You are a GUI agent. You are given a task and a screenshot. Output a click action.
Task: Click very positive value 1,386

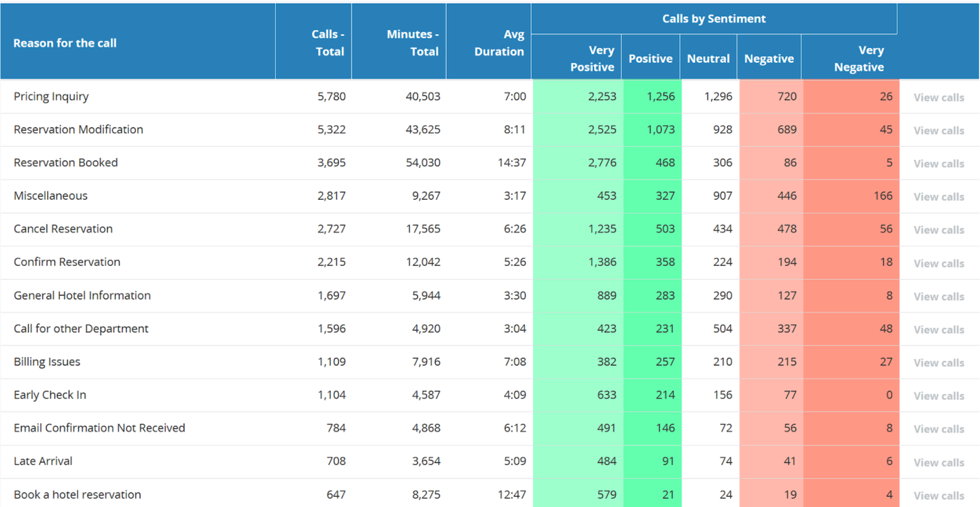(x=602, y=262)
